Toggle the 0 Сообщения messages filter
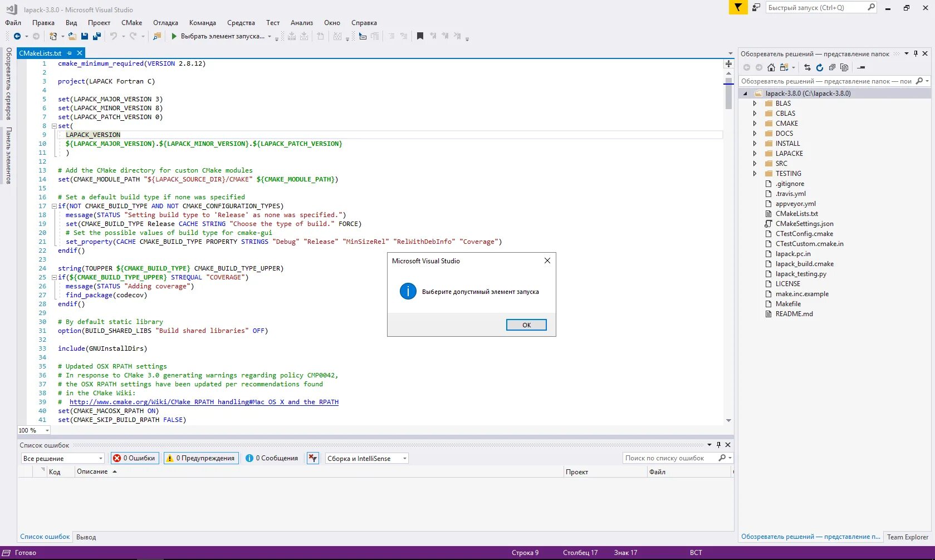Image resolution: width=935 pixels, height=560 pixels. point(272,458)
